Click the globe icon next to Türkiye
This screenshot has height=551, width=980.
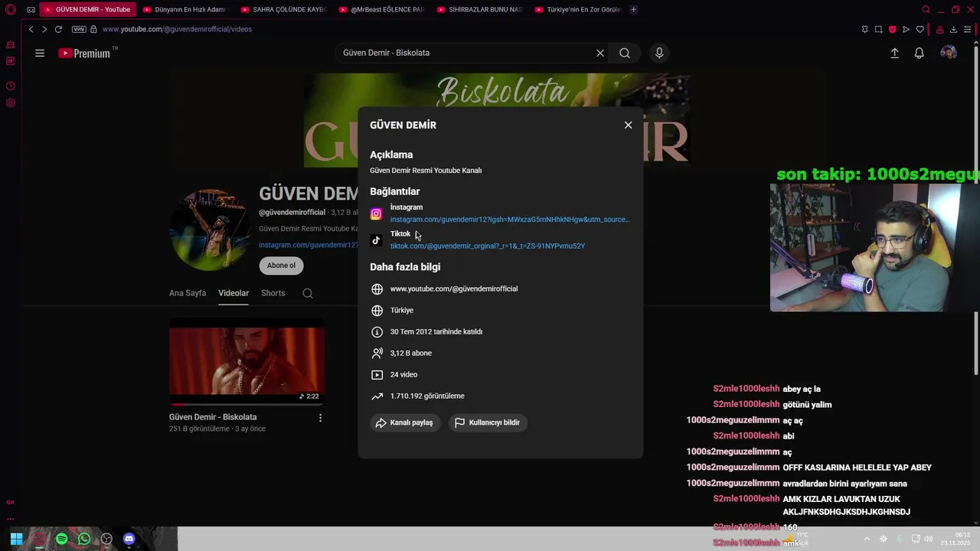pos(377,311)
